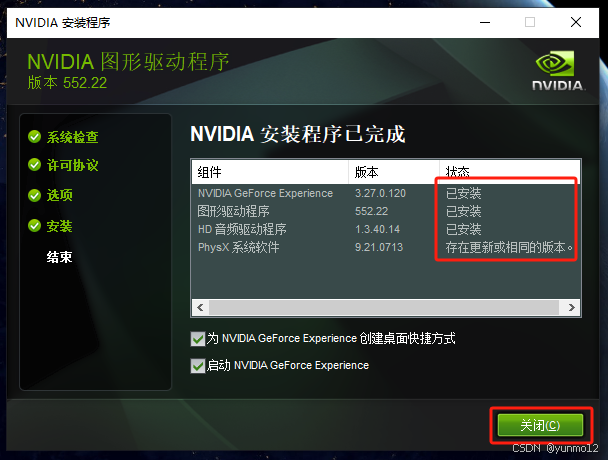Image resolution: width=608 pixels, height=460 pixels.
Task: Uncheck the GeForce Experience desktop shortcut checkbox
Action: pyautogui.click(x=198, y=339)
